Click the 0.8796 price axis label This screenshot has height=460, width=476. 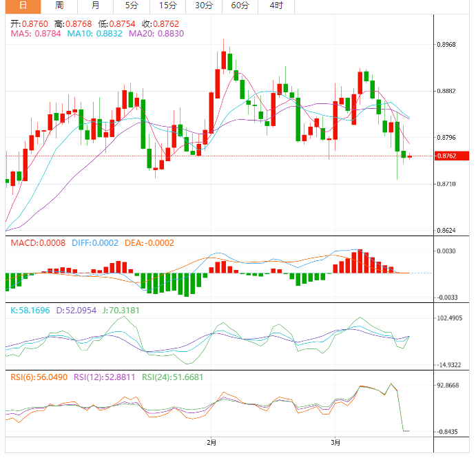(446, 138)
